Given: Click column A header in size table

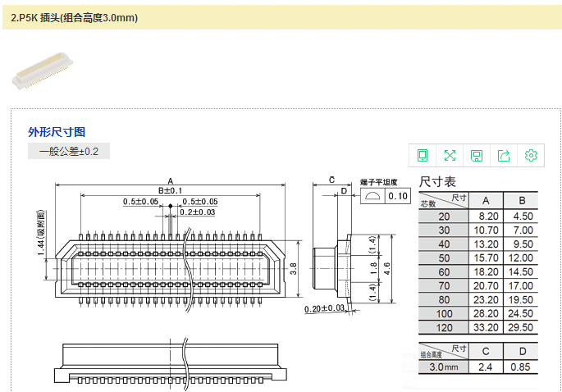Looking at the screenshot, I should (486, 201).
